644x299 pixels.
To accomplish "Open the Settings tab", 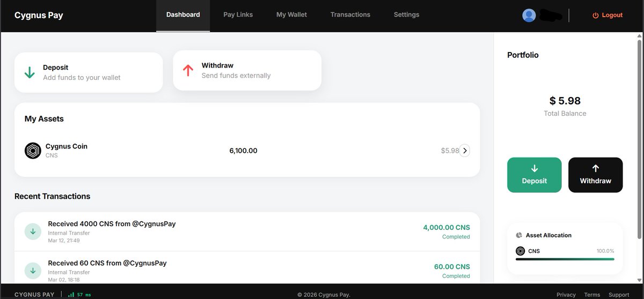I will 406,15.
